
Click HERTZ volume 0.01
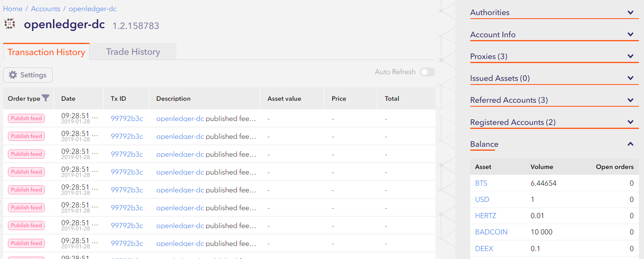coord(537,216)
